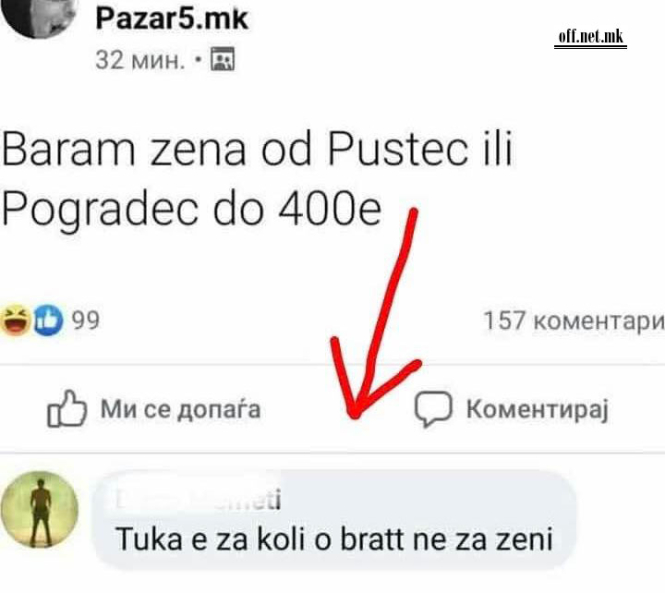Click the post line Pogradec do 400e

(192, 210)
